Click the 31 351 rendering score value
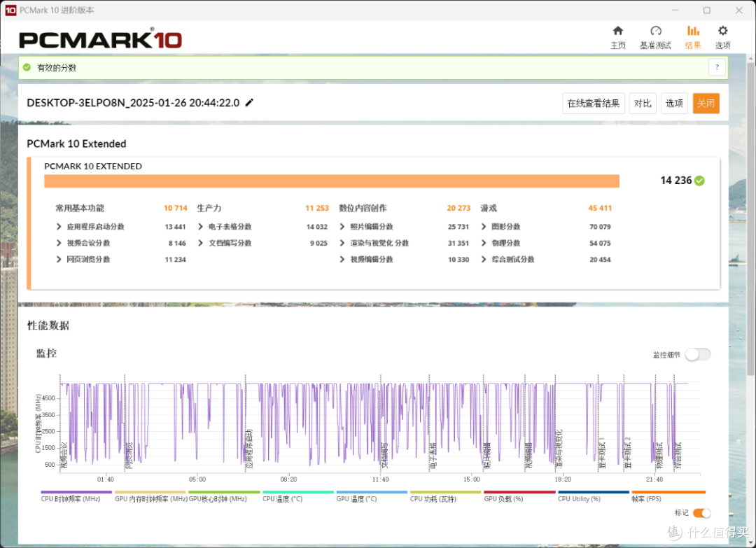 [458, 244]
